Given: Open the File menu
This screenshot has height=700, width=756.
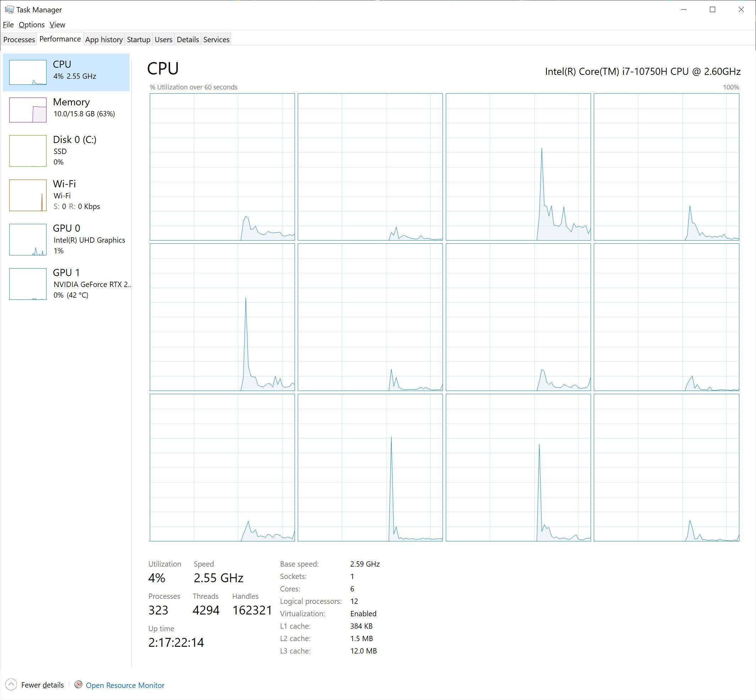Looking at the screenshot, I should tap(8, 24).
